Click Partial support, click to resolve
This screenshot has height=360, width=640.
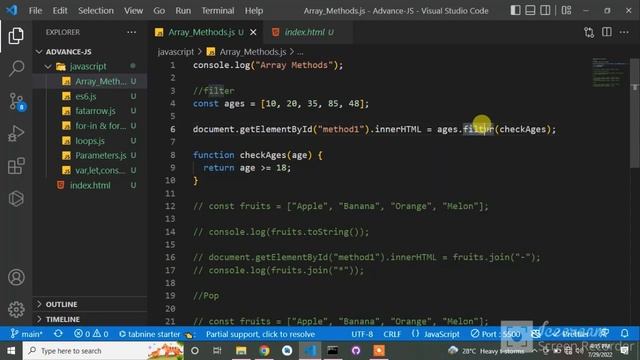tap(260, 334)
